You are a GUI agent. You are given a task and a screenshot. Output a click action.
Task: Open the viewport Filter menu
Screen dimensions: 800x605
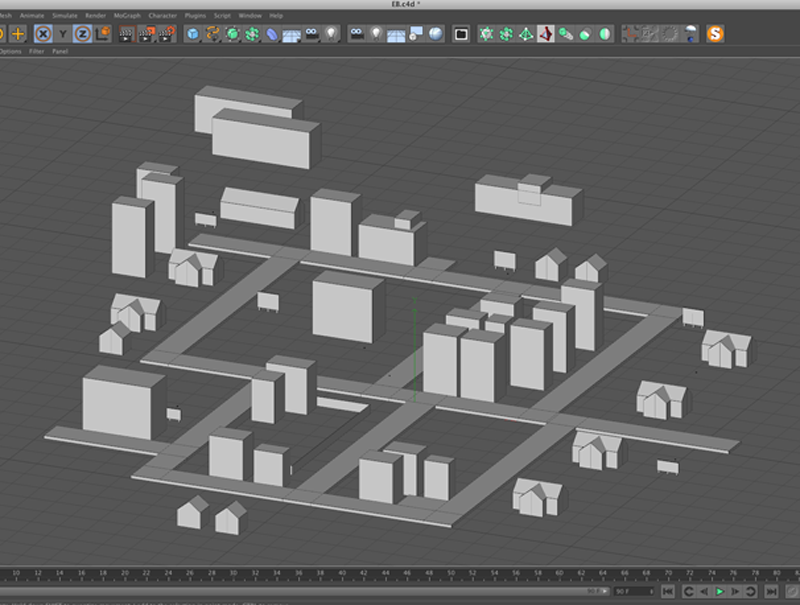tap(36, 52)
